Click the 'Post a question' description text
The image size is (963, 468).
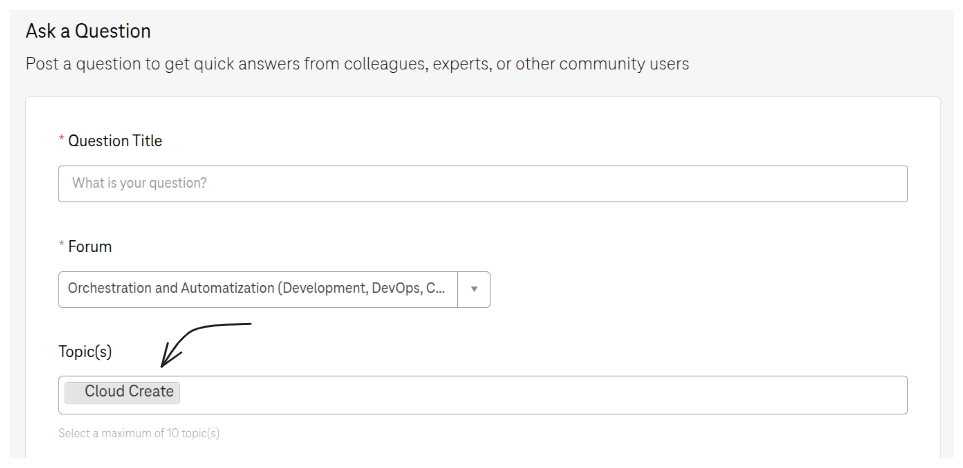pyautogui.click(x=357, y=64)
